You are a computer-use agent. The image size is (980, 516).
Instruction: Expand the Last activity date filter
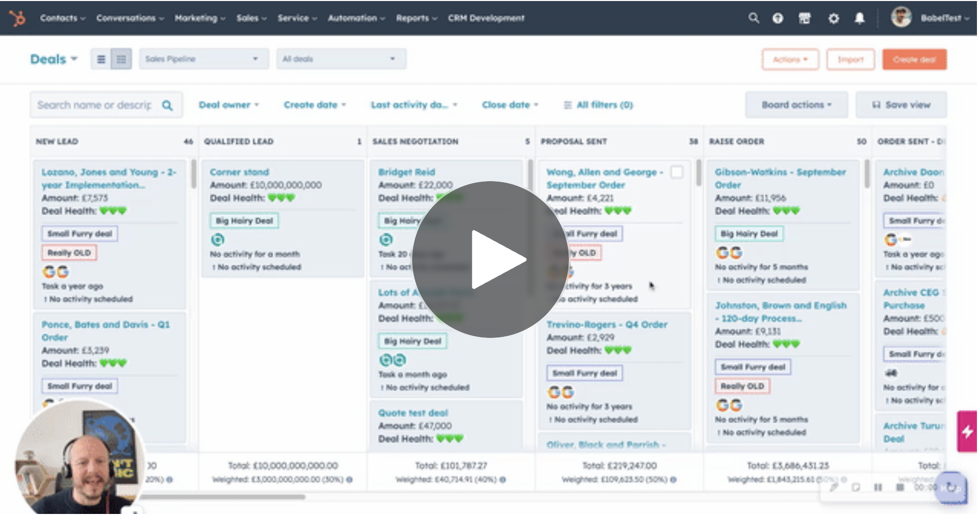pyautogui.click(x=415, y=105)
